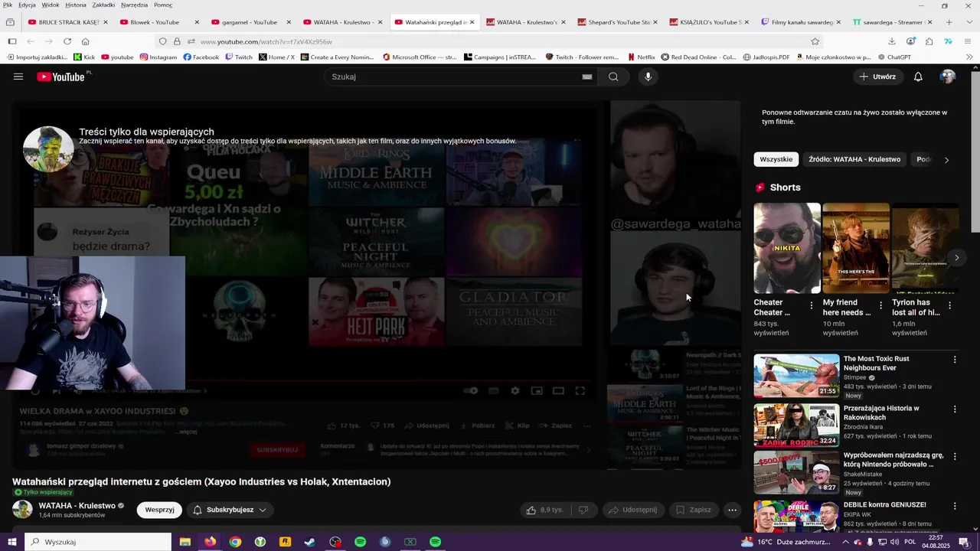This screenshot has height=551, width=980.
Task: Open Firefox sidebar toggle
Action: (x=11, y=41)
